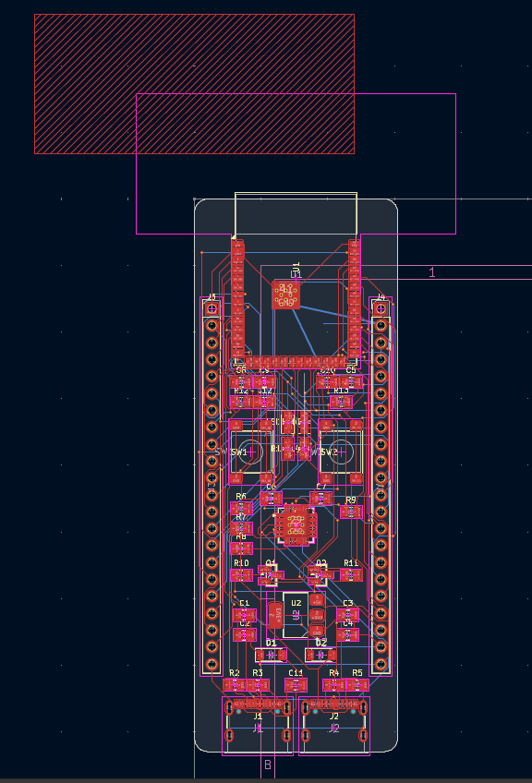Select transistor Q1 footprint
532x783 pixels.
(271, 575)
